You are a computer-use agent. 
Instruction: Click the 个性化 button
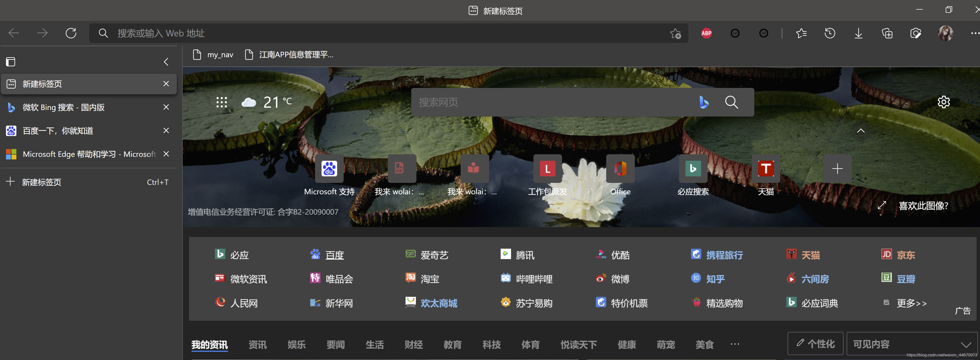click(x=815, y=344)
